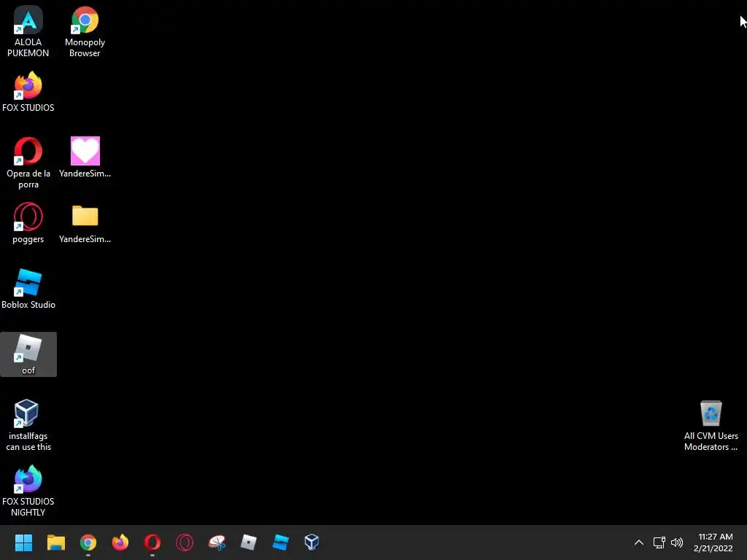This screenshot has width=747, height=560.
Task: Launch Firefox from the taskbar
Action: 120,542
